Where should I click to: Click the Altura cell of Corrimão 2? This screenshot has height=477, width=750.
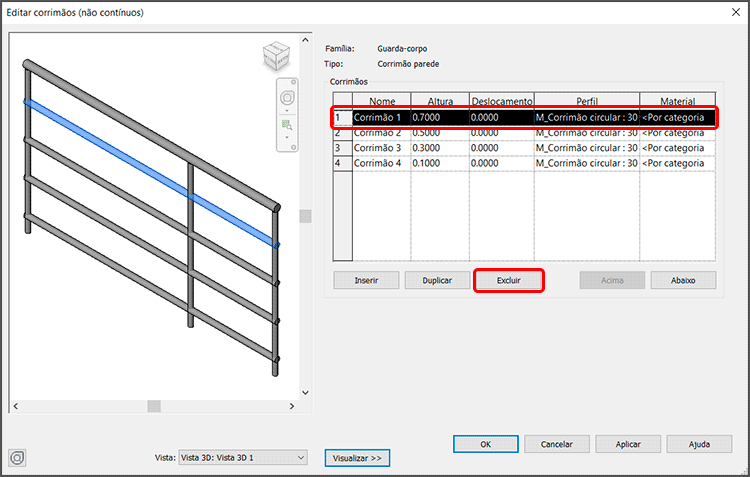[439, 132]
